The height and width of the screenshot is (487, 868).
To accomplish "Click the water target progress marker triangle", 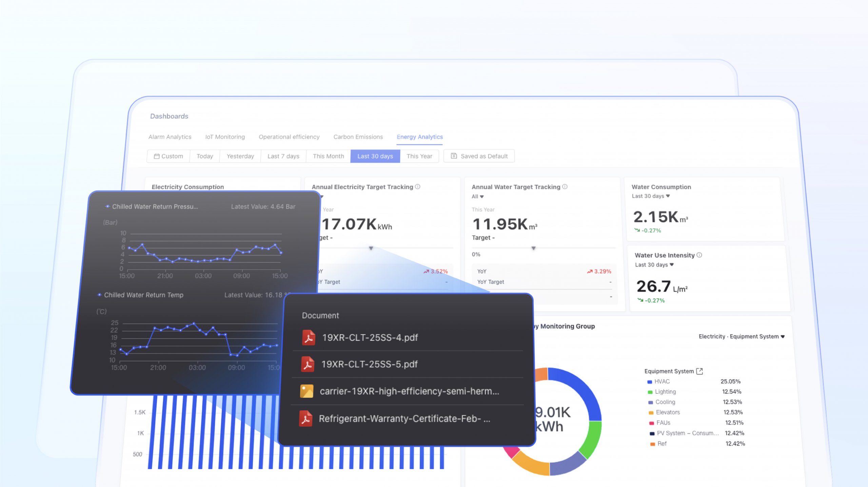I will [533, 248].
